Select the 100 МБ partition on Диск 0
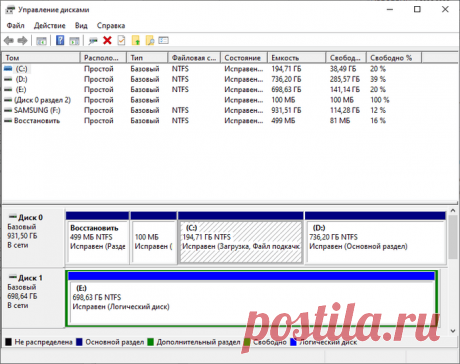 pyautogui.click(x=154, y=238)
